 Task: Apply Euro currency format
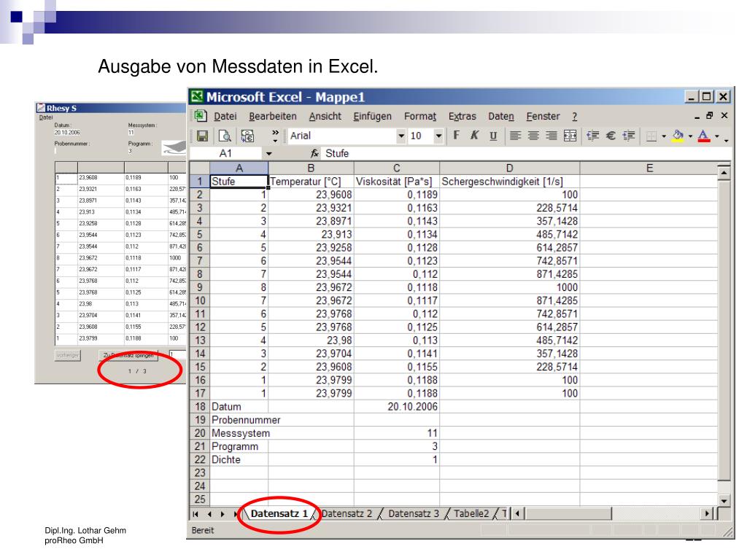(x=611, y=136)
